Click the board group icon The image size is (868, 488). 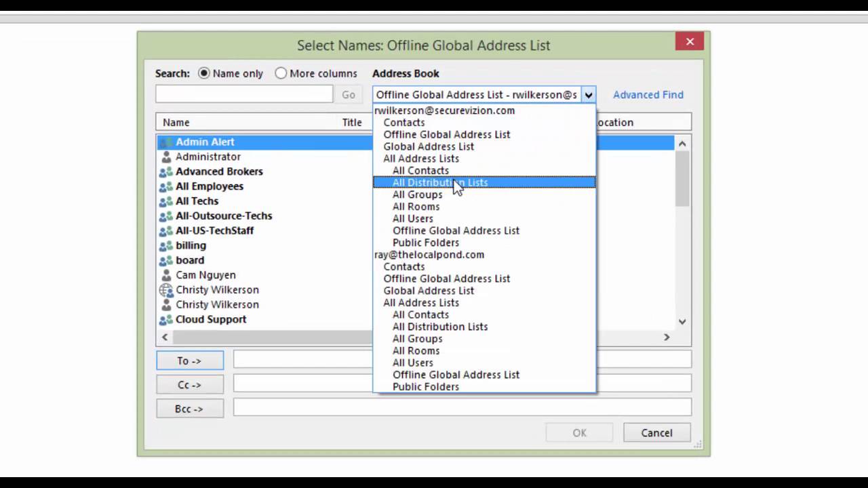165,260
